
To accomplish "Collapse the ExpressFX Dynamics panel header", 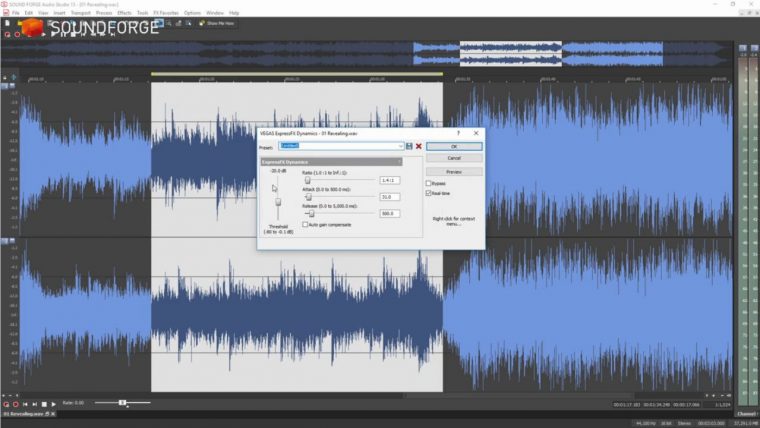I will [x=397, y=161].
